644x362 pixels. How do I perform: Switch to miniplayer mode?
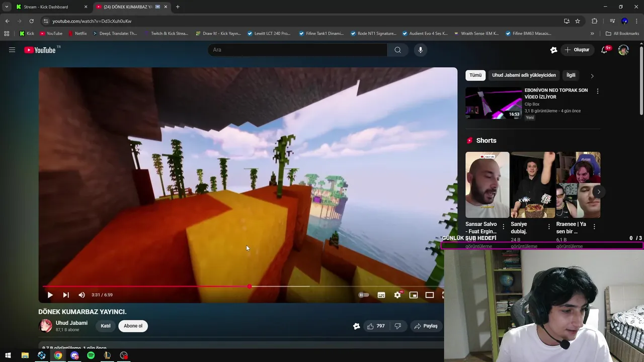(414, 295)
